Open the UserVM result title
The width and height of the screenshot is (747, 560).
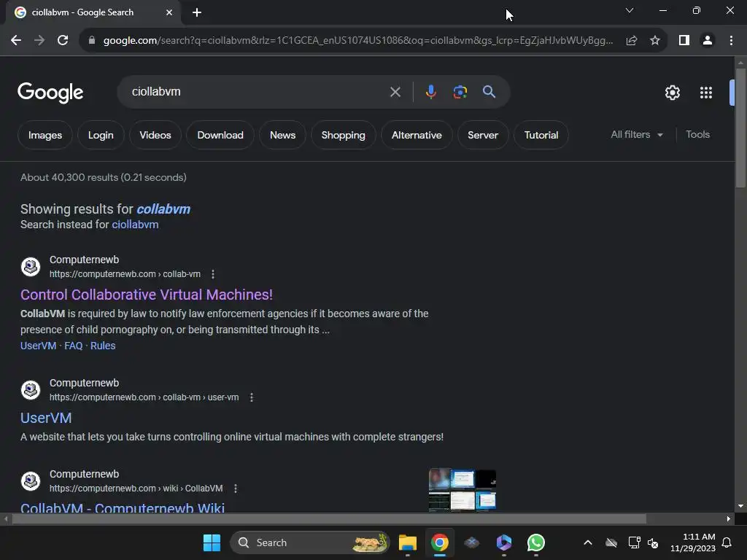pyautogui.click(x=46, y=418)
